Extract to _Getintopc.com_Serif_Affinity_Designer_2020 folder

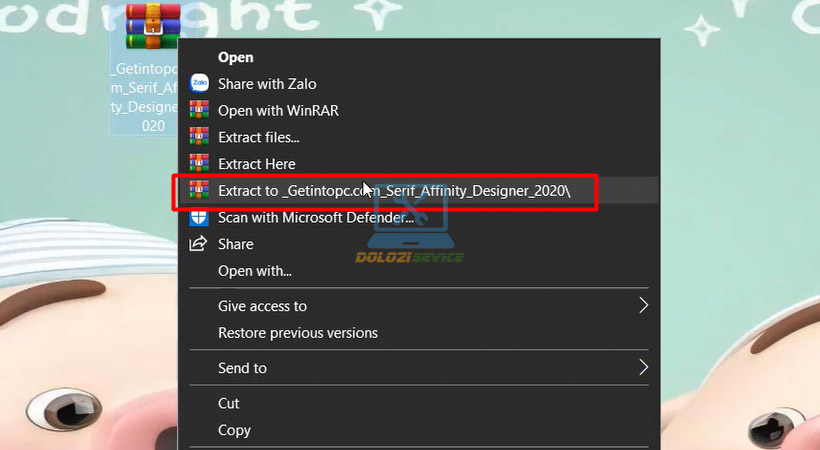click(394, 190)
